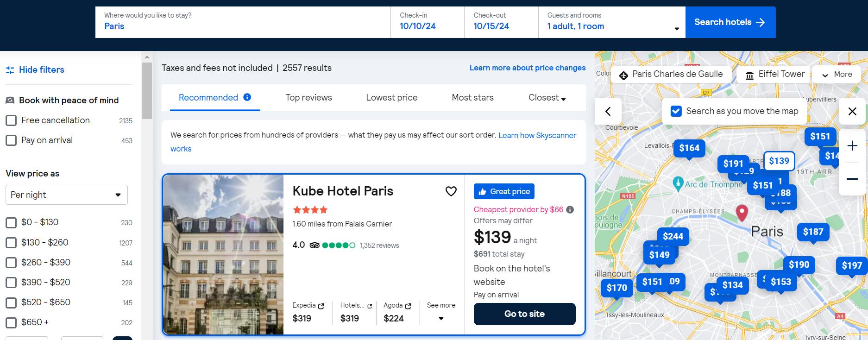Select the $164 map price pin
The height and width of the screenshot is (340, 868).
(689, 148)
